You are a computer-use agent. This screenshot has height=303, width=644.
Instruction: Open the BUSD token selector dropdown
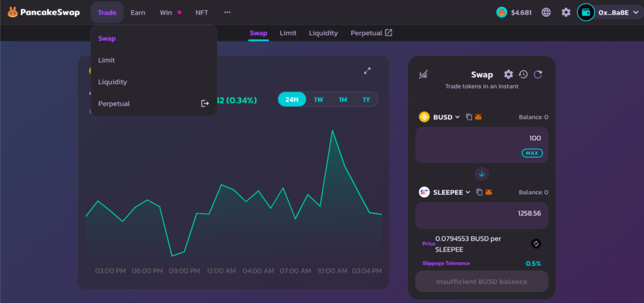click(446, 117)
